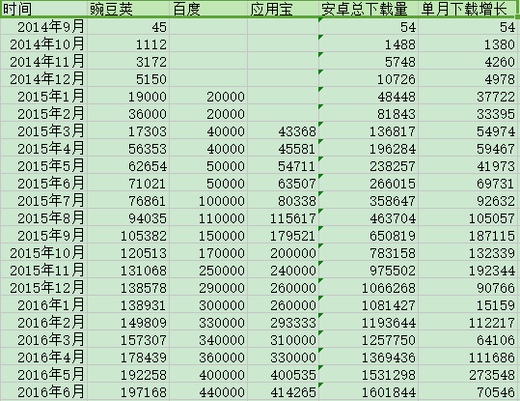Select the 应用宝 column header cell
Image resolution: width=520 pixels, height=401 pixels.
click(x=283, y=9)
